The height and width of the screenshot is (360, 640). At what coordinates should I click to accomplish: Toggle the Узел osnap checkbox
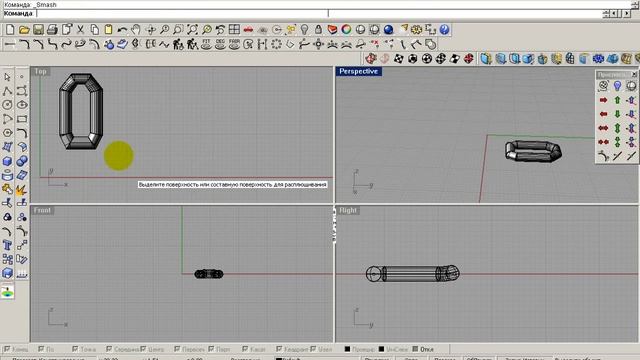pyautogui.click(x=313, y=349)
